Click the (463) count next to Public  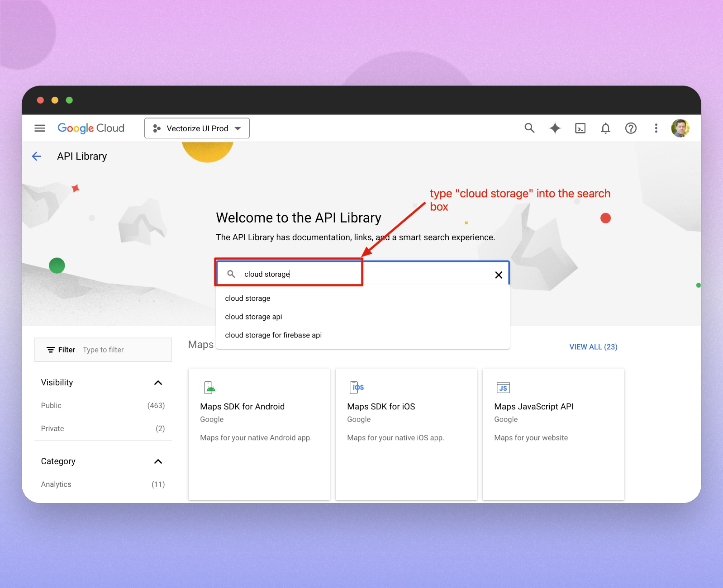coord(156,406)
